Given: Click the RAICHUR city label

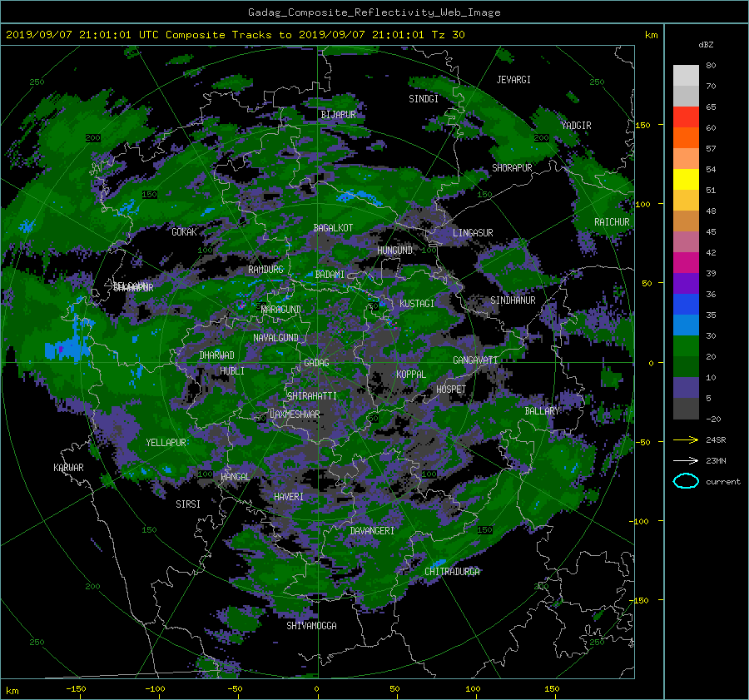Looking at the screenshot, I should point(612,222).
